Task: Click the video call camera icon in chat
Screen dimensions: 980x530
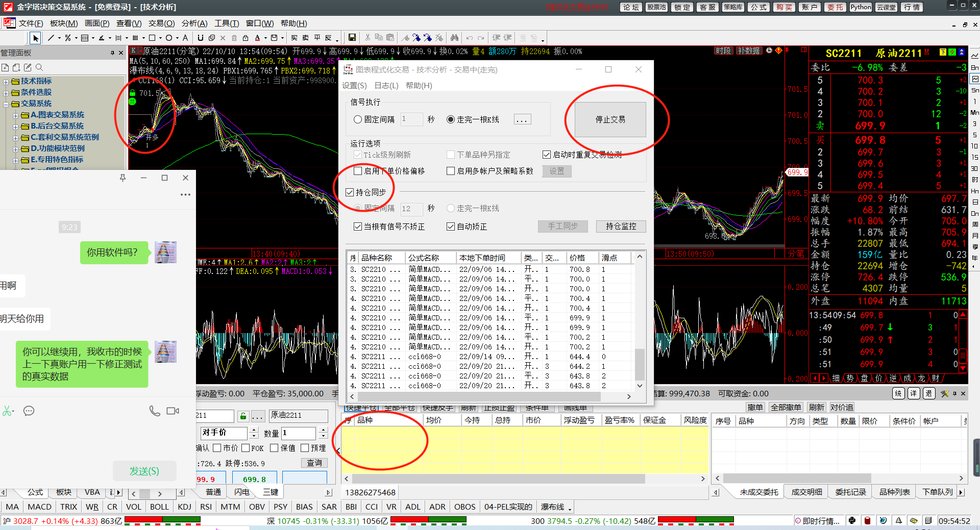Action: point(173,411)
